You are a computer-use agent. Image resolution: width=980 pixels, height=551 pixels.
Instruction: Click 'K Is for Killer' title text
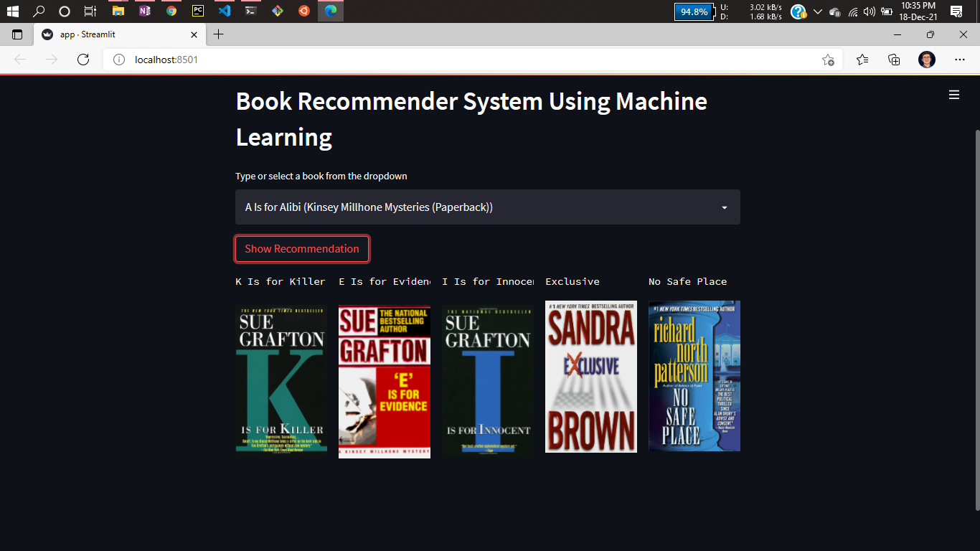[x=281, y=281]
